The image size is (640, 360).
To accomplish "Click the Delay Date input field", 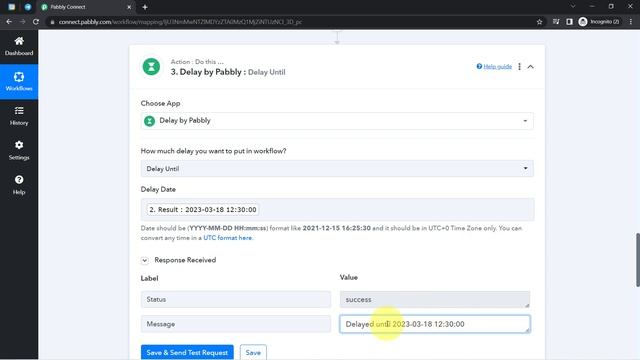I will tap(337, 209).
